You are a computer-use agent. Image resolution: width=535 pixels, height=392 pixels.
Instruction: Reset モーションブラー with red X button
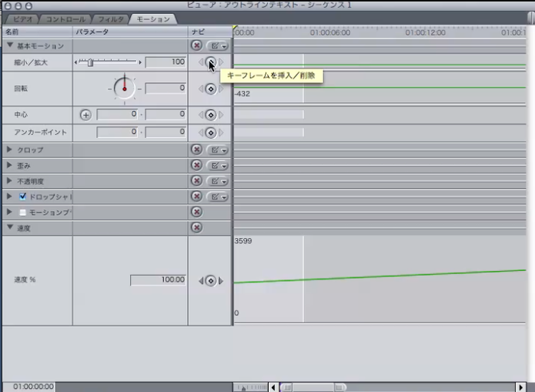pyautogui.click(x=196, y=212)
